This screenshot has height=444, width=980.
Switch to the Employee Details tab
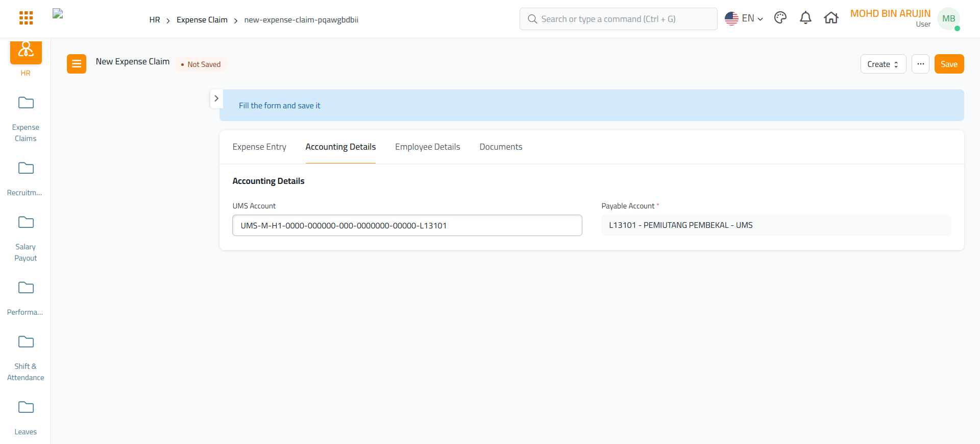[x=427, y=147]
